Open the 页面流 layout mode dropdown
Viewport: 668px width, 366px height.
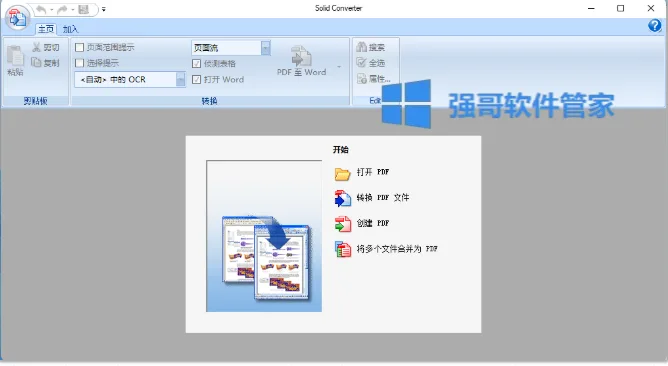(265, 48)
